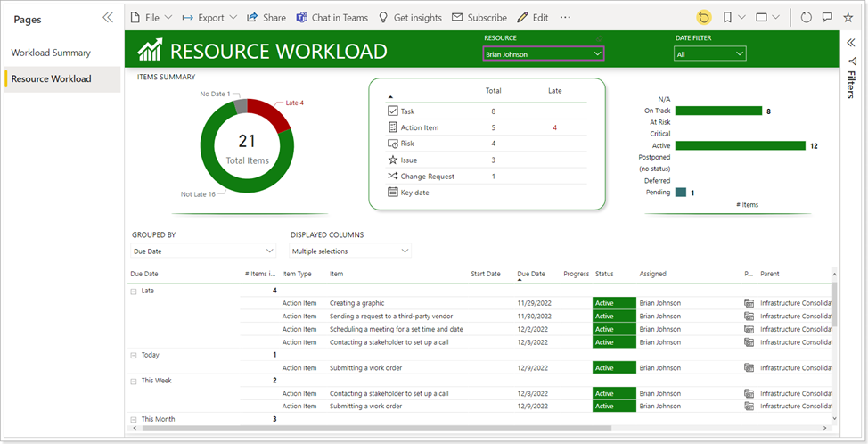Click the Edit button
This screenshot has width=868, height=444.
(533, 18)
